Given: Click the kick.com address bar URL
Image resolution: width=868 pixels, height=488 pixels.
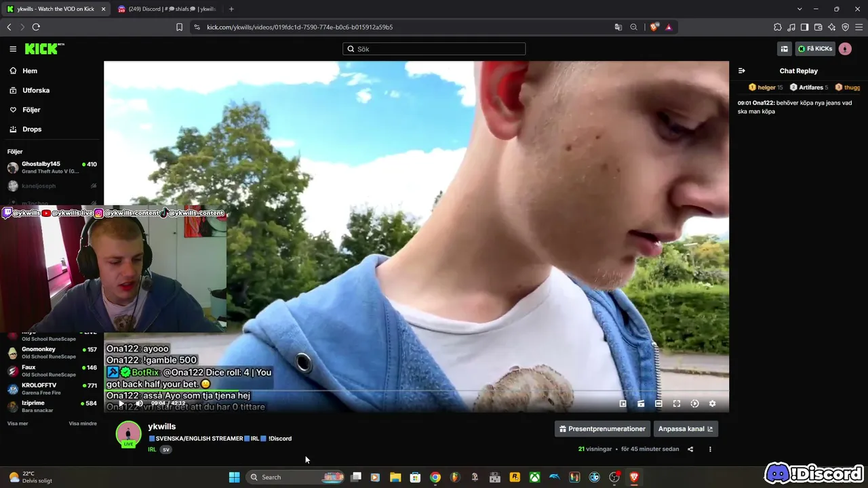Looking at the screenshot, I should (300, 27).
